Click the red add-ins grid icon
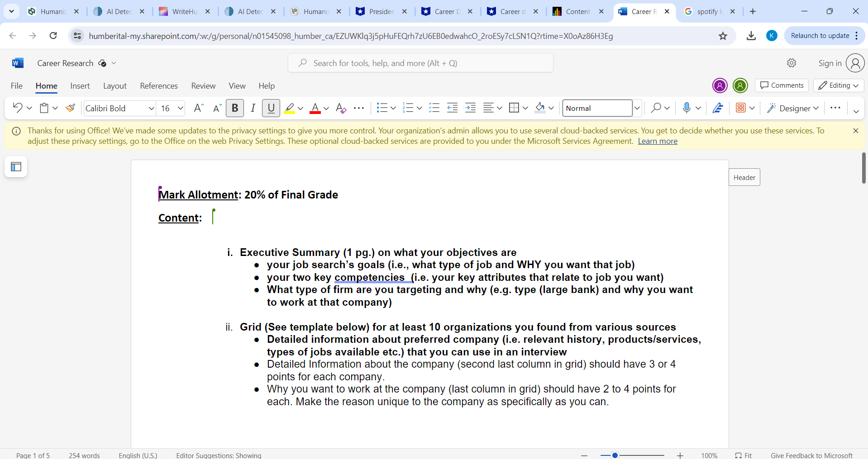 741,108
